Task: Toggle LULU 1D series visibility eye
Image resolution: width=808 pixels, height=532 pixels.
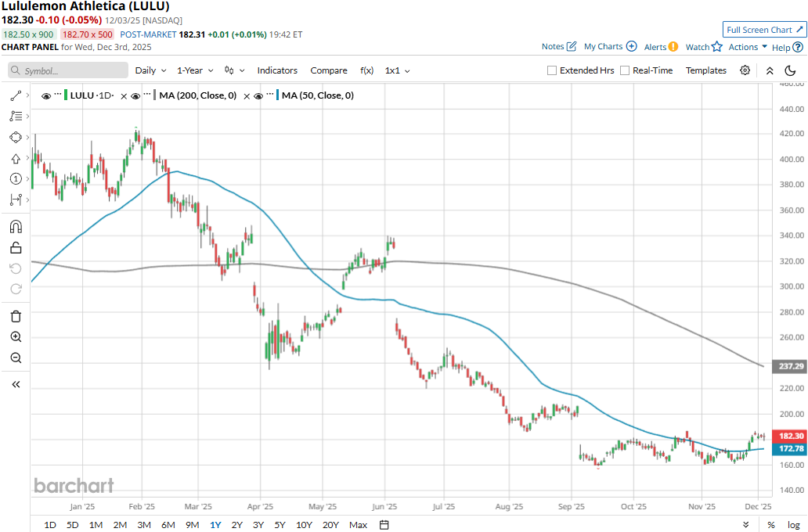Action: [x=46, y=95]
